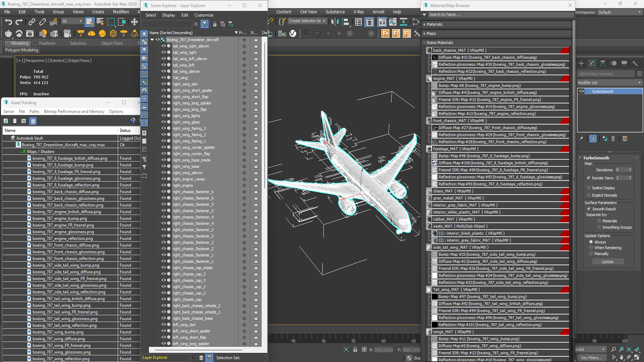Click the V-Ray logo toolbar icon
This screenshot has width=644, height=362.
pyautogui.click(x=293, y=34)
